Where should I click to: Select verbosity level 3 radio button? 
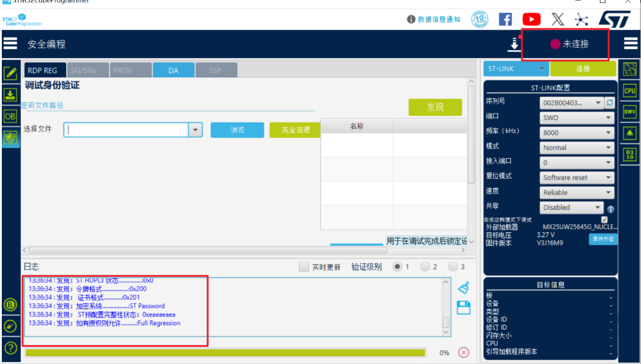pyautogui.click(x=453, y=267)
